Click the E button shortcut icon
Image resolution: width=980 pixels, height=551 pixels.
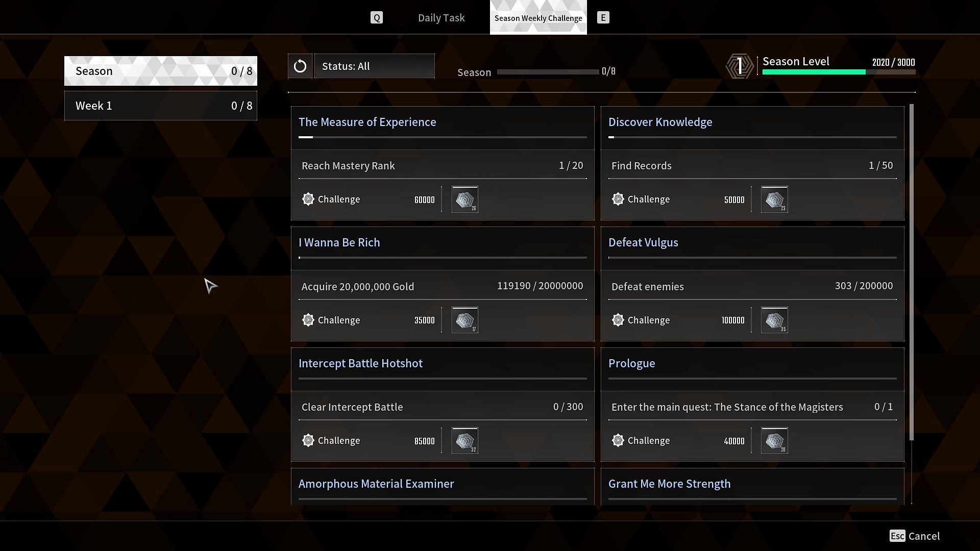(x=603, y=17)
